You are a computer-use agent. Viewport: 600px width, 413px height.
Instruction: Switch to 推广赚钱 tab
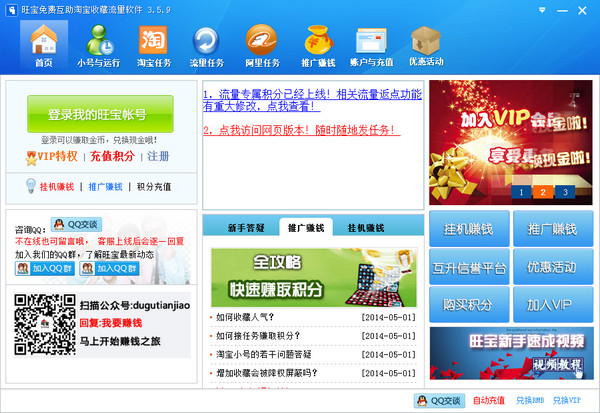pos(306,228)
